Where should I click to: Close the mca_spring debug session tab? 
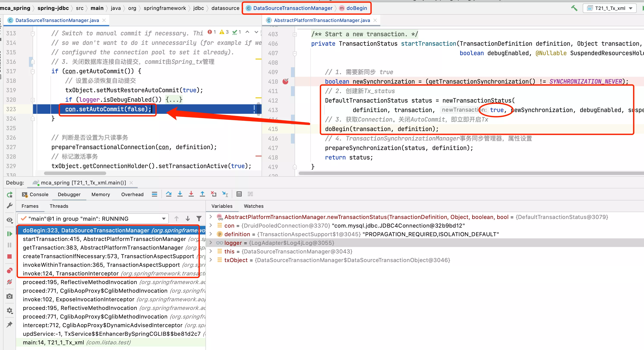pos(131,183)
